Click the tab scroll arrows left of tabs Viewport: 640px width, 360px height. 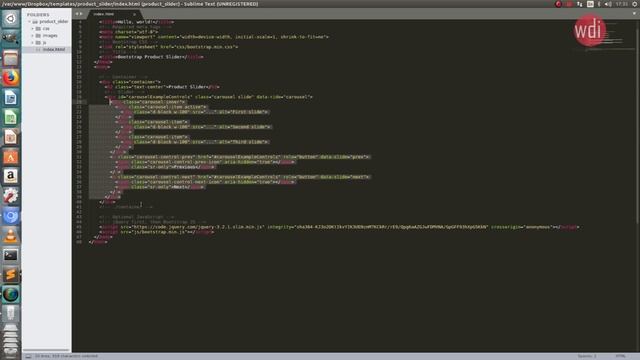(78, 14)
